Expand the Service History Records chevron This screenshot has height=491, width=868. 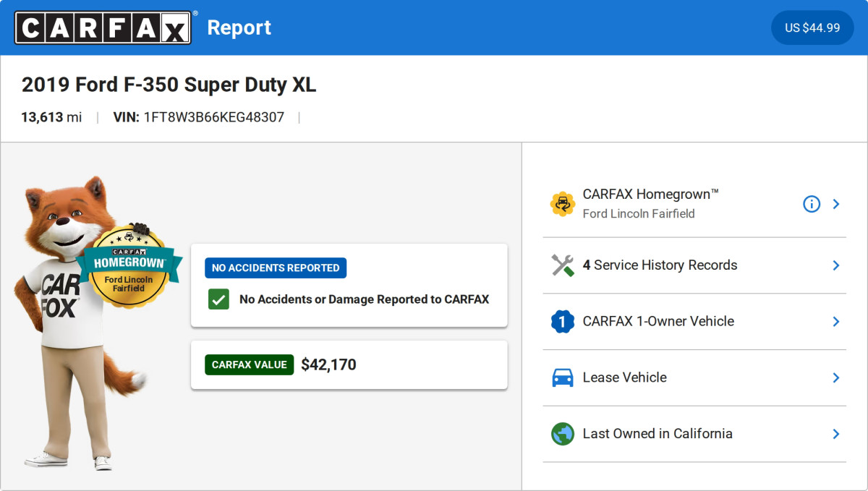coord(836,265)
